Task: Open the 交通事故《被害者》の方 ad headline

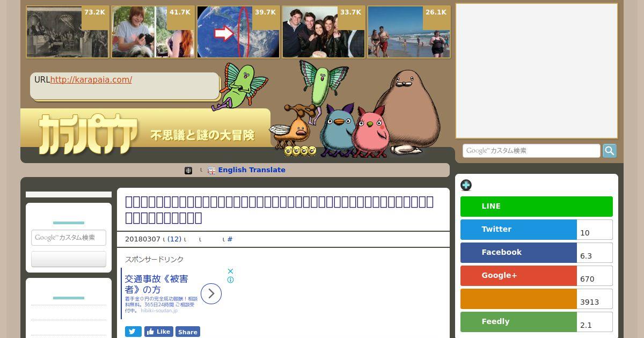Action: pyautogui.click(x=157, y=284)
